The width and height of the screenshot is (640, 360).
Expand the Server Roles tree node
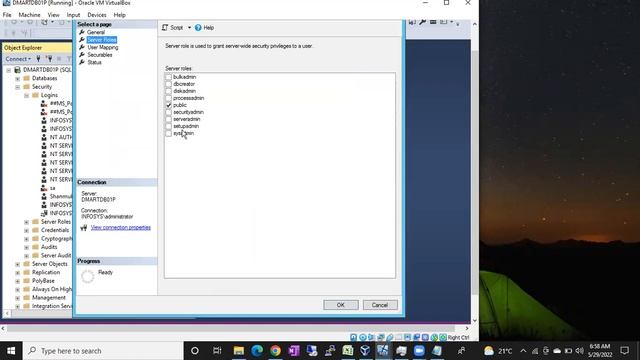click(x=27, y=222)
